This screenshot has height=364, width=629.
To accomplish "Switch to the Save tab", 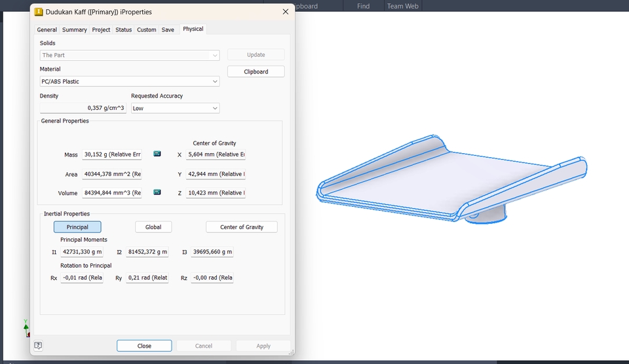I will (168, 29).
